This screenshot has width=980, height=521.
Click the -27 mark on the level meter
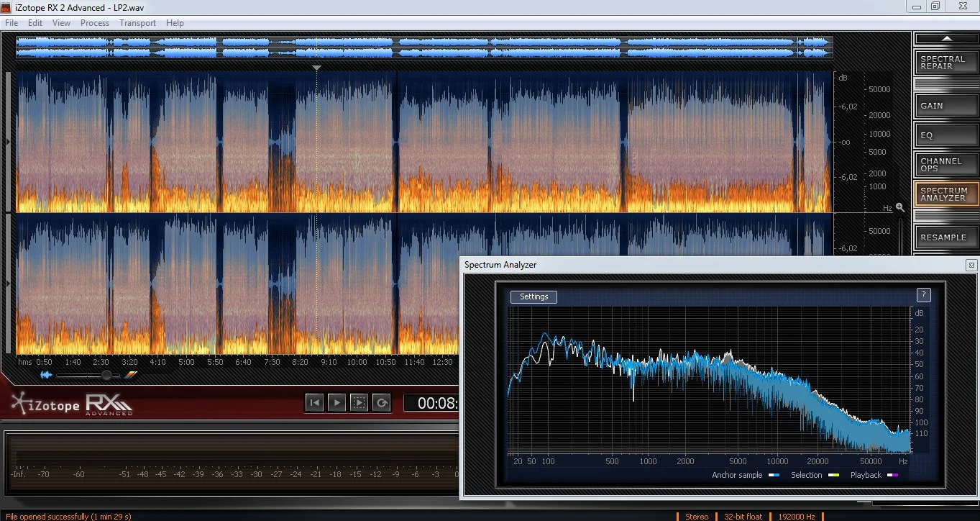tap(276, 474)
